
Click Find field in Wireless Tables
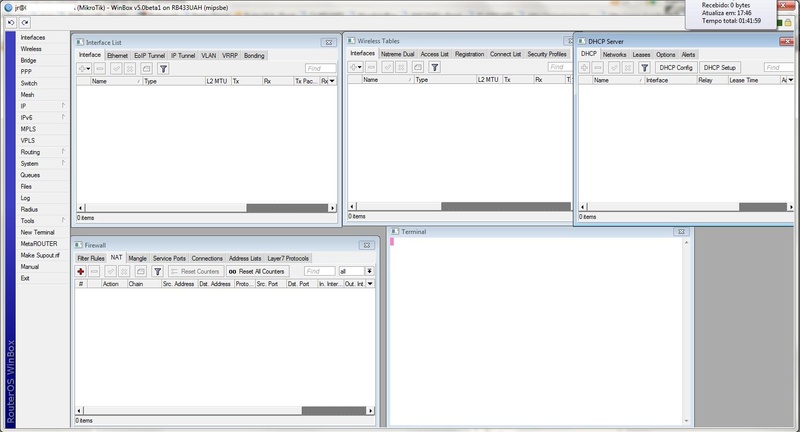(560, 67)
